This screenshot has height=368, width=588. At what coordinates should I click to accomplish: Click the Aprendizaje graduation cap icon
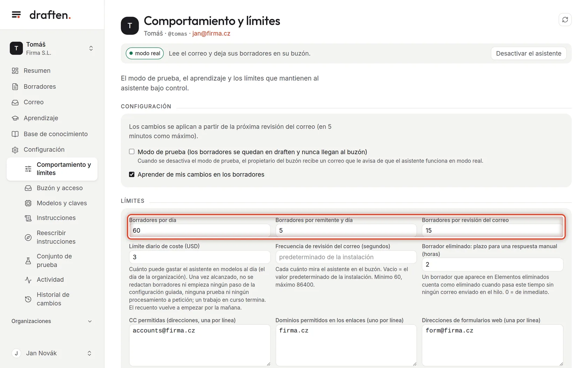click(x=15, y=118)
